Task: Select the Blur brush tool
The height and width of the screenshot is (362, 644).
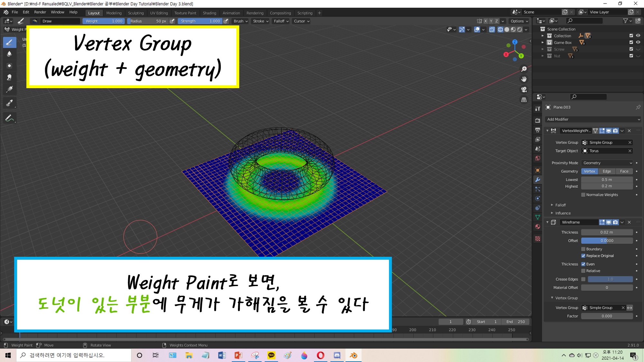Action: 9,54
